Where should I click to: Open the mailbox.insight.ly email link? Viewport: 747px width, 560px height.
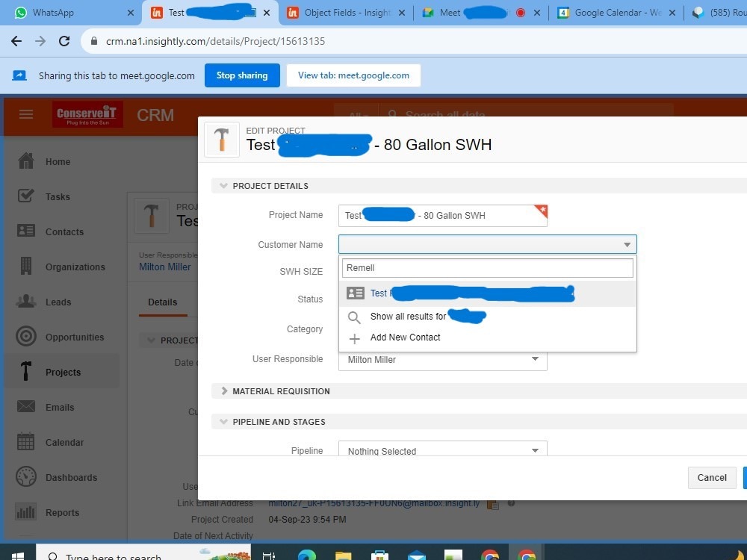(374, 503)
